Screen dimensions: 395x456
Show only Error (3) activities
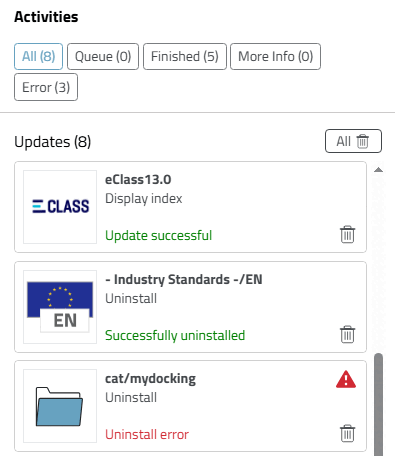click(46, 87)
